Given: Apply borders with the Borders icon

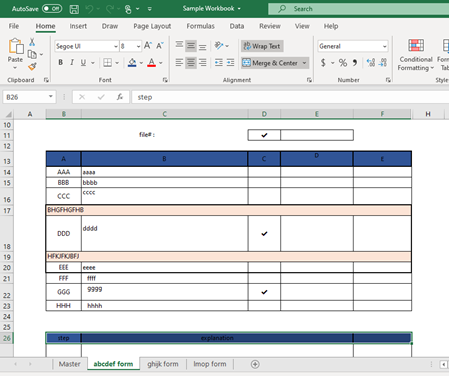Looking at the screenshot, I should coord(107,62).
